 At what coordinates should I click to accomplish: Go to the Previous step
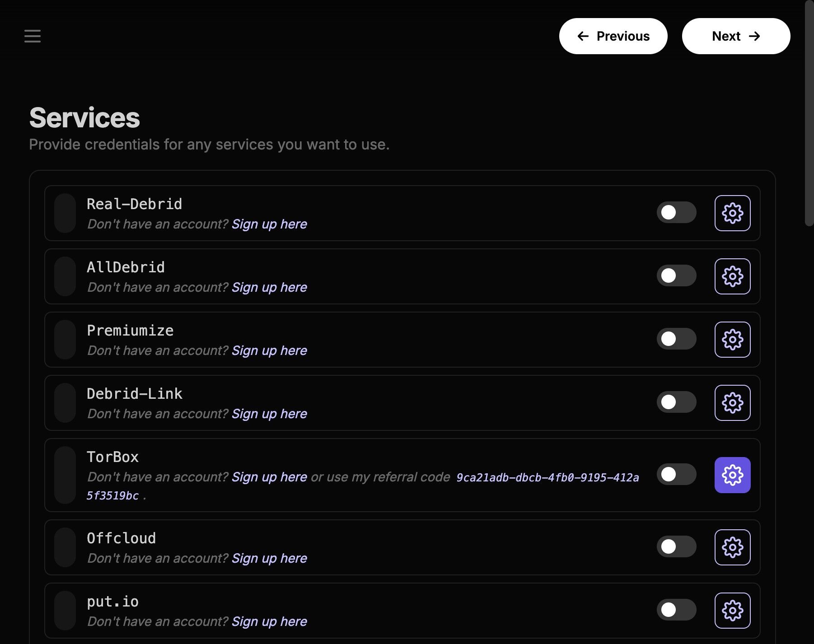coord(613,36)
